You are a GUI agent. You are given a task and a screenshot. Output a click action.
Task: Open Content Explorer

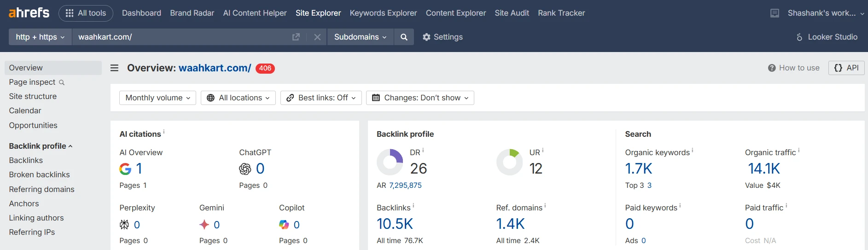456,13
